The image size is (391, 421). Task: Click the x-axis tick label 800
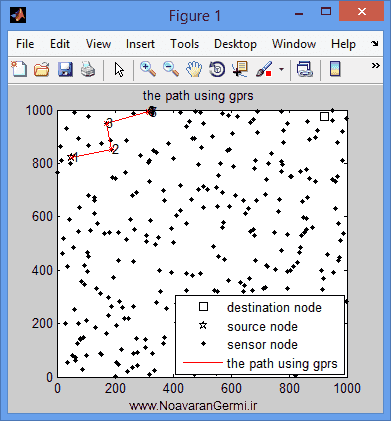pyautogui.click(x=289, y=388)
